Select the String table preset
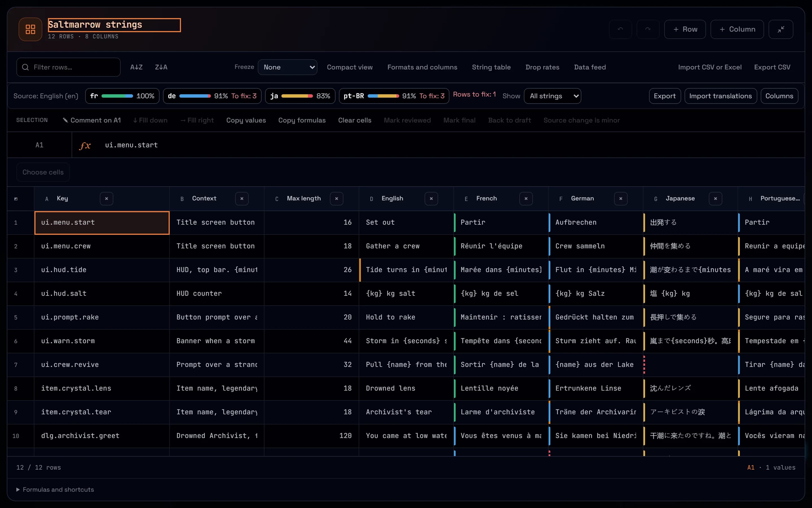Viewport: 812px width, 508px height. click(x=491, y=67)
